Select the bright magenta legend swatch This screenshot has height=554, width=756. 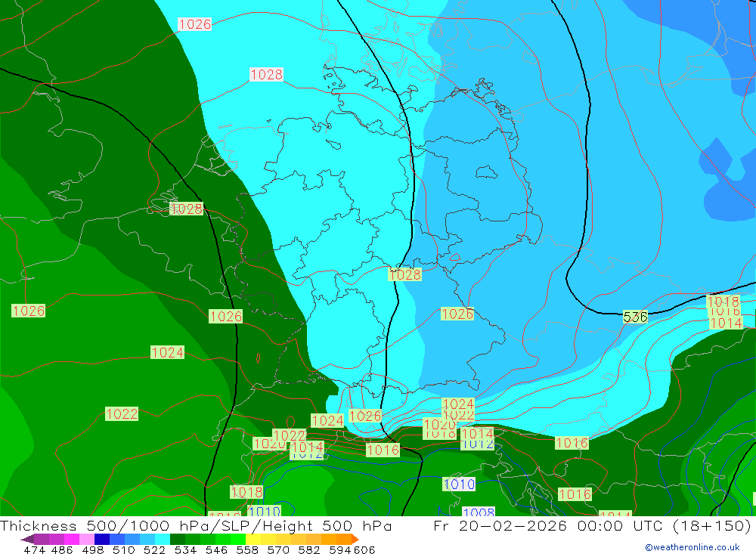71,539
